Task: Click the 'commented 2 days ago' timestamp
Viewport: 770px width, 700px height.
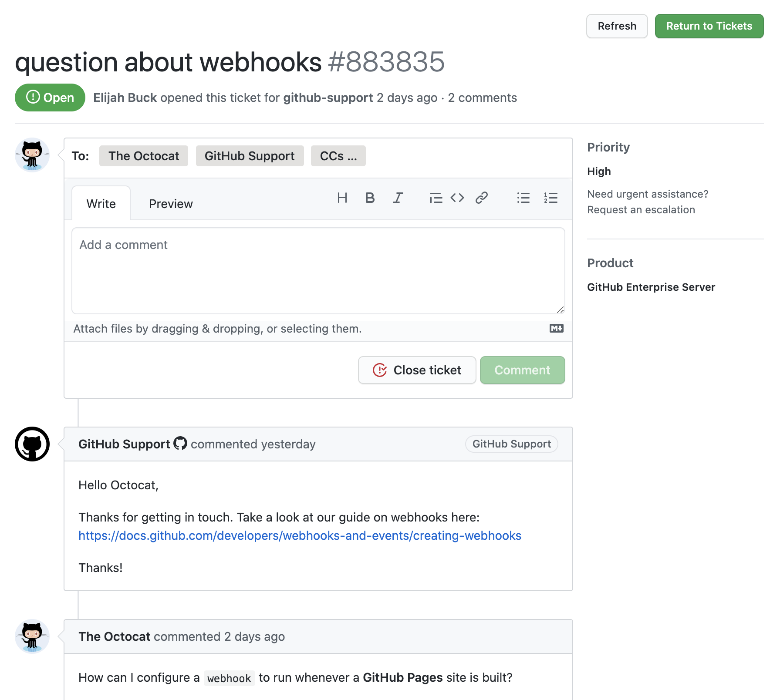Action: [x=219, y=636]
